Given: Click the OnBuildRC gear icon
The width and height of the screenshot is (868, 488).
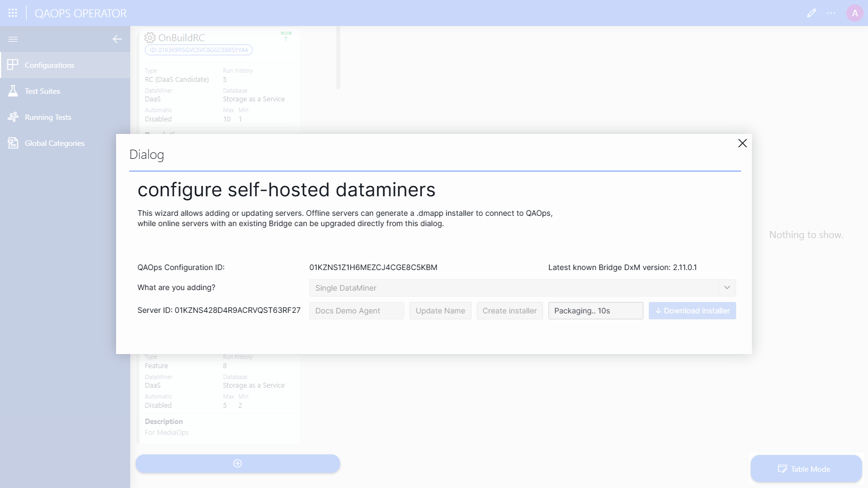Looking at the screenshot, I should click(150, 37).
